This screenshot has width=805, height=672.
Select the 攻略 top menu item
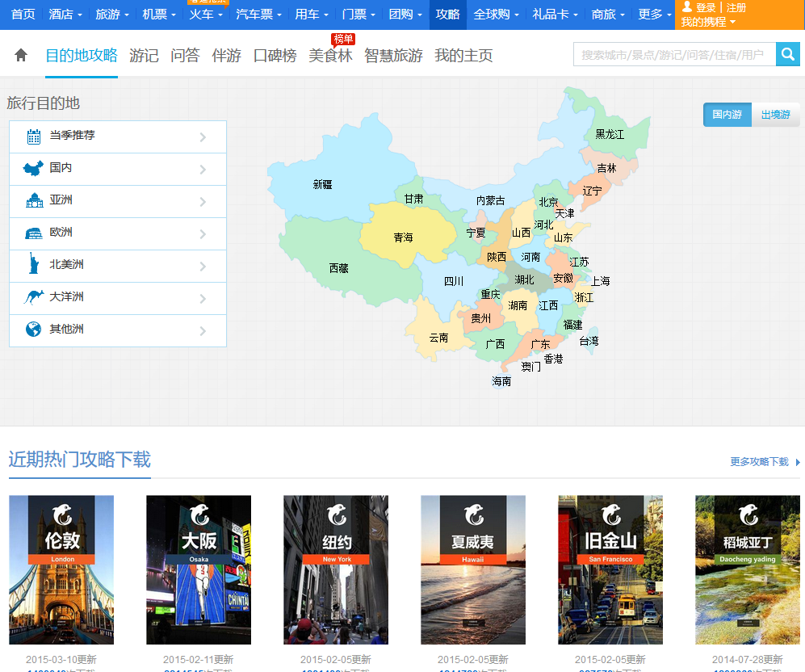click(447, 15)
